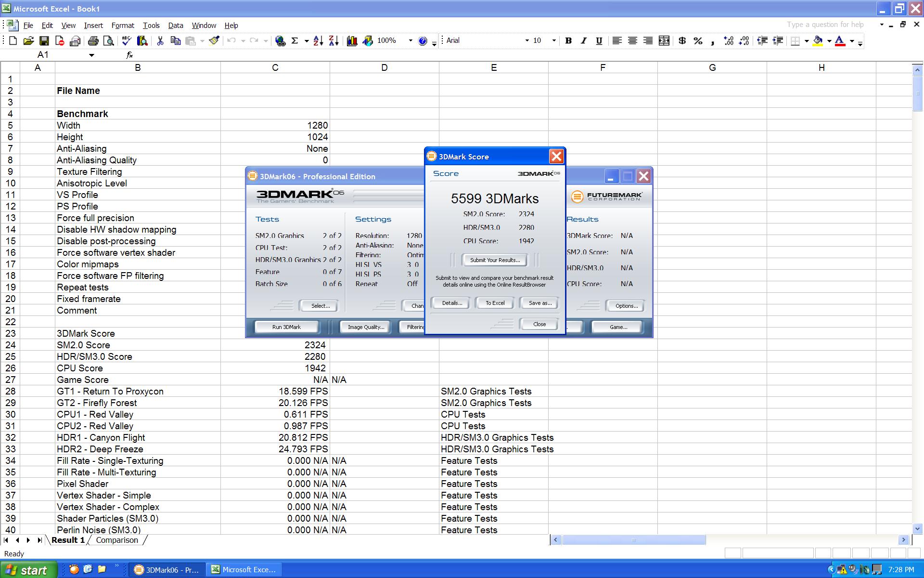The width and height of the screenshot is (924, 578).
Task: Launch the Chart Wizard icon
Action: (352, 41)
